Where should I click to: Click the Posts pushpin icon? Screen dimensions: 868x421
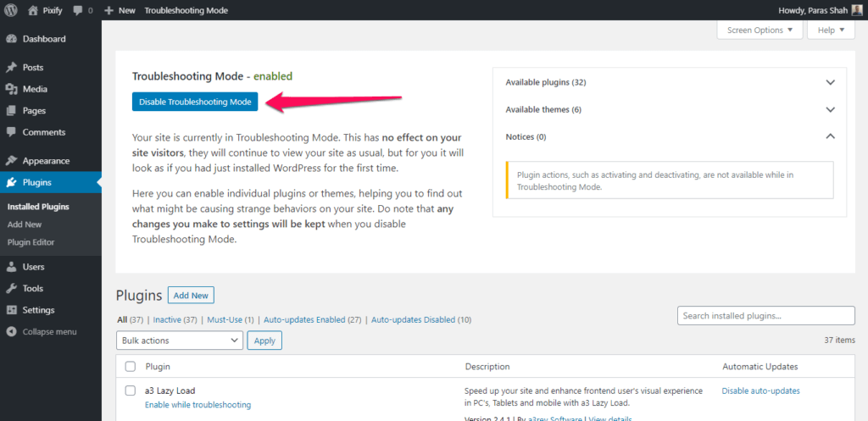(11, 68)
